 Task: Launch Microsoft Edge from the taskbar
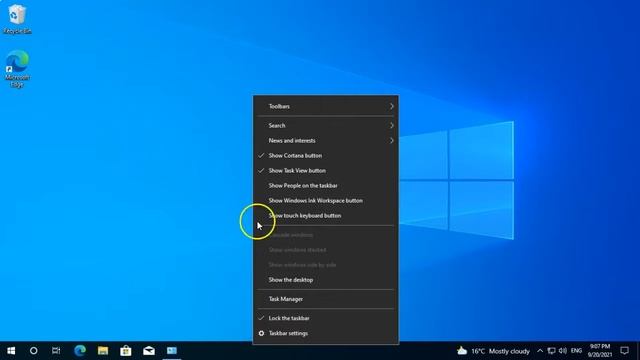click(x=80, y=351)
